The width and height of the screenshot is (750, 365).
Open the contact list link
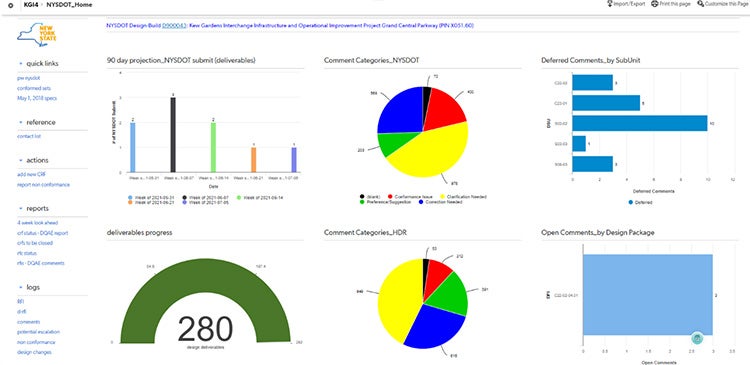click(x=29, y=136)
